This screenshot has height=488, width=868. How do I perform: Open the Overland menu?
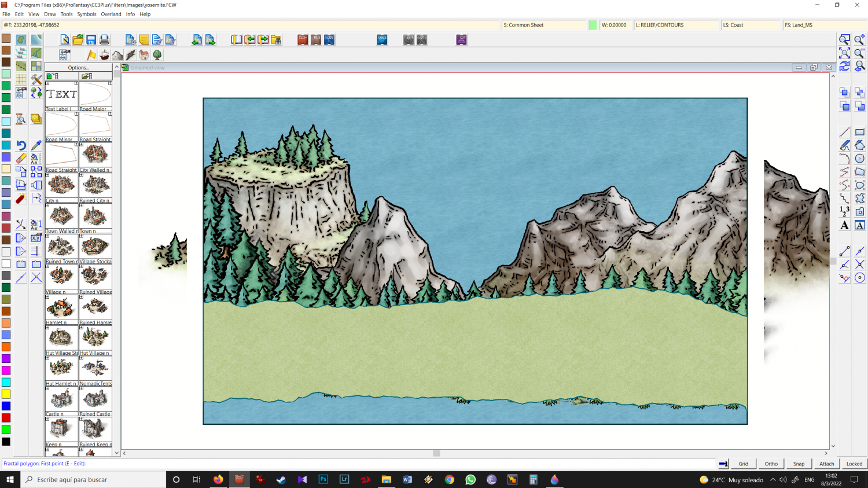111,14
